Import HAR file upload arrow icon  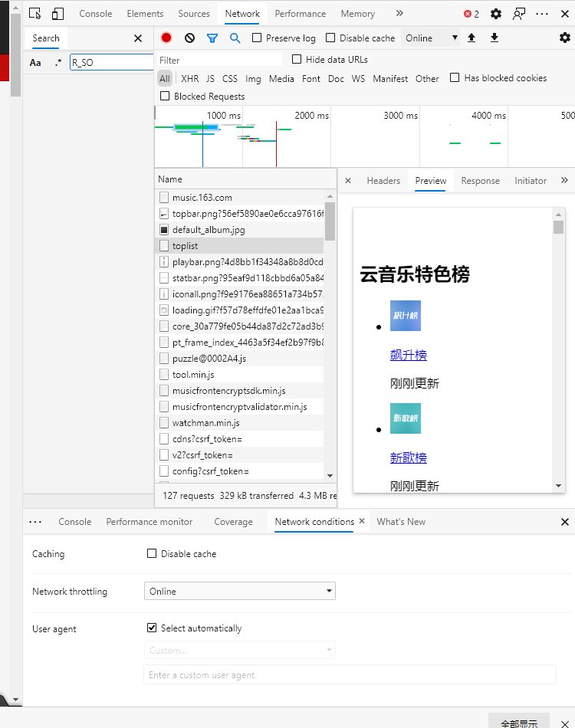pyautogui.click(x=472, y=38)
